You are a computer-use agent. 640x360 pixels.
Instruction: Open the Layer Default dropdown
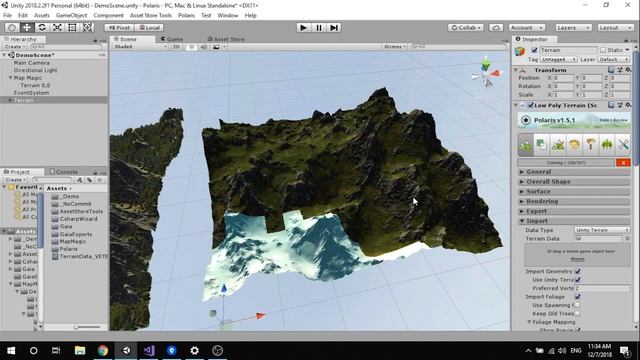(x=614, y=60)
